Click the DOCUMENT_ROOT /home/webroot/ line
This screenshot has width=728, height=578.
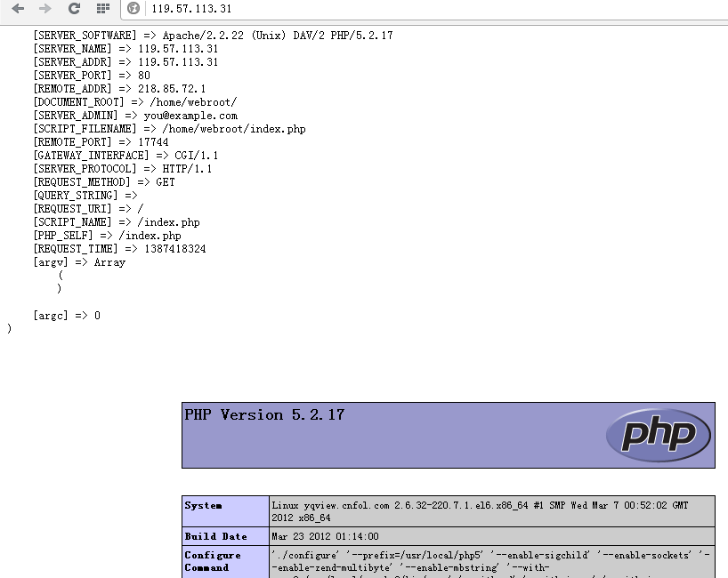[x=135, y=102]
